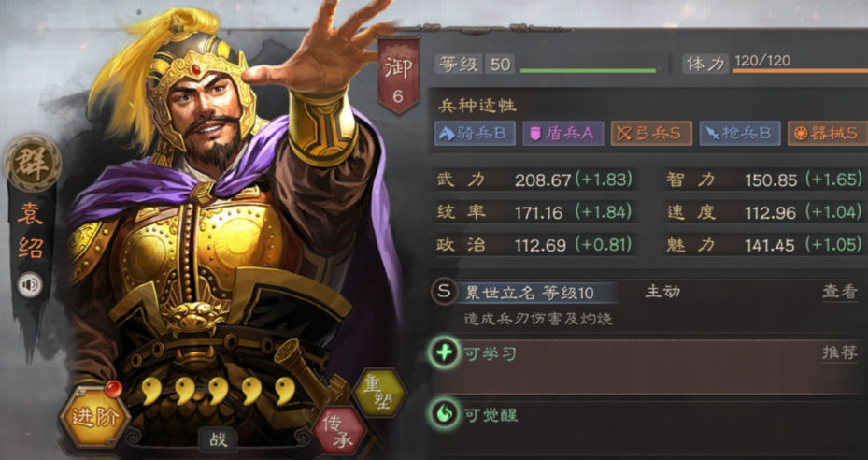
Task: Select the 弓兵S troop aptitude tag
Action: point(651,134)
